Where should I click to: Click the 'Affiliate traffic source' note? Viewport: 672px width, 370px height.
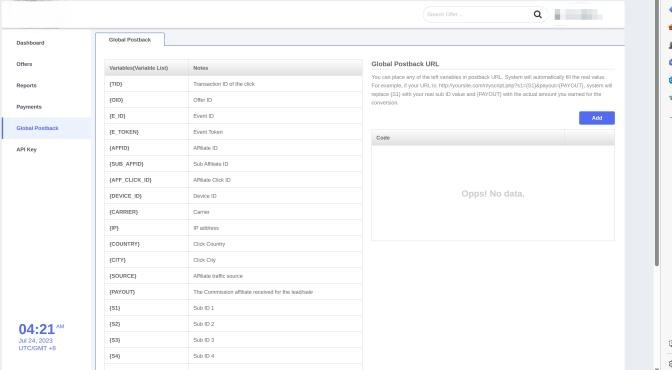click(218, 276)
